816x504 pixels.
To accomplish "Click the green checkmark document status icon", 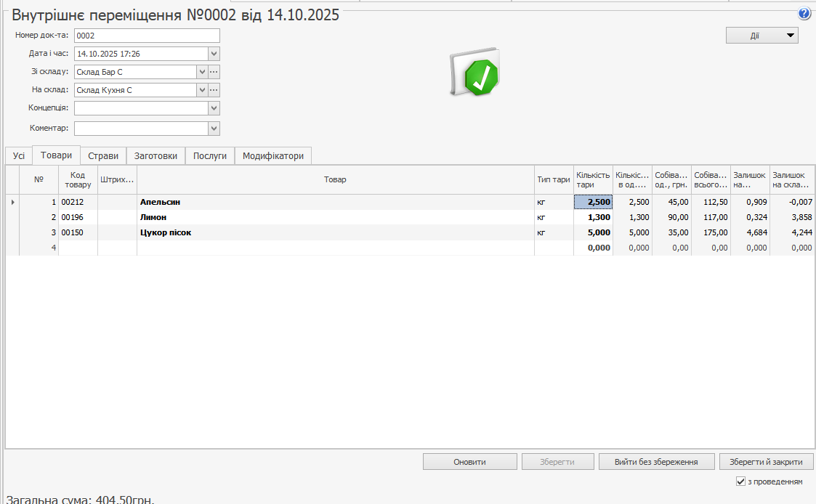I will pos(475,73).
